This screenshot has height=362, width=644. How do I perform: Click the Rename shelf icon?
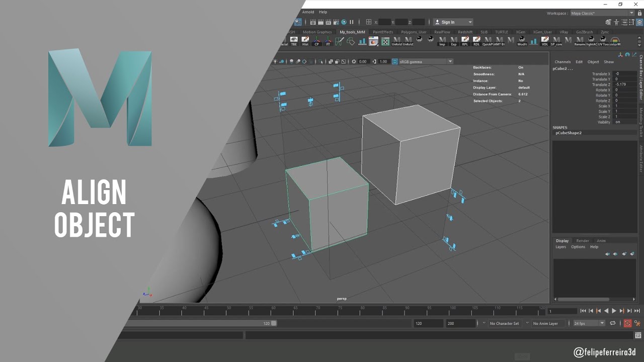[580, 41]
